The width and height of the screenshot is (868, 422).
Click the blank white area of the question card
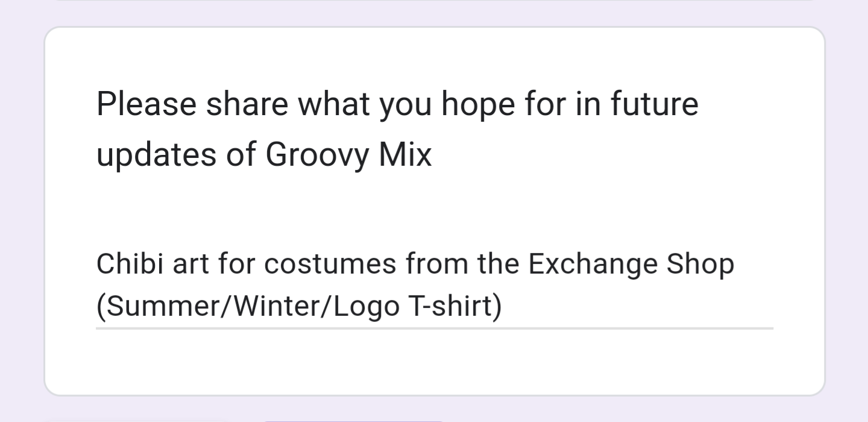click(434, 362)
